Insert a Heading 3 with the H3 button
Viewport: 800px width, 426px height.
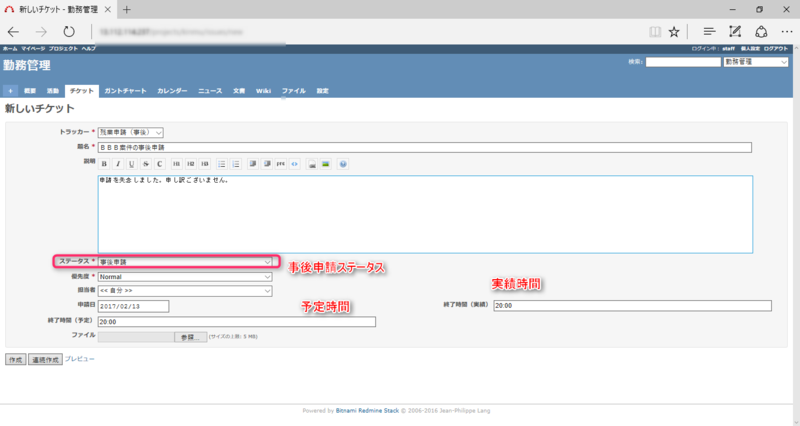(x=205, y=164)
